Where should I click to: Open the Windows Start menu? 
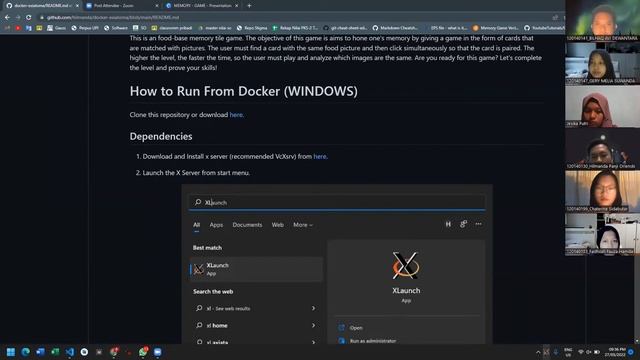(11, 352)
